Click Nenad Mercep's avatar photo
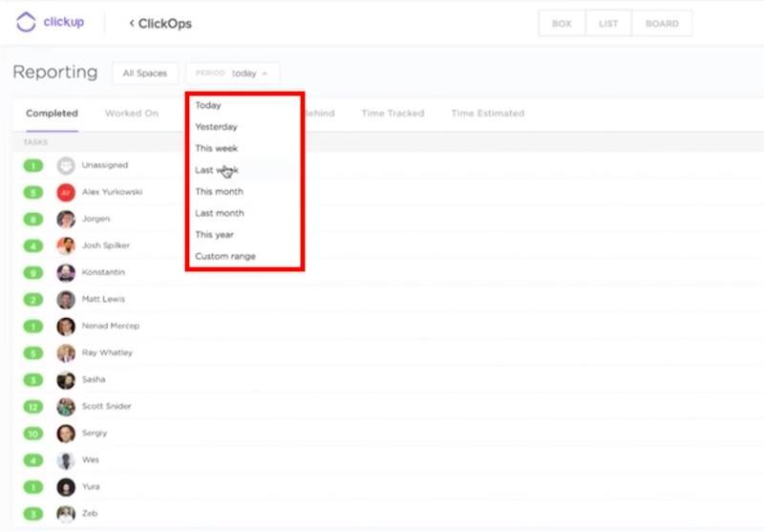Viewport: 764px width, 532px height. pos(66,327)
